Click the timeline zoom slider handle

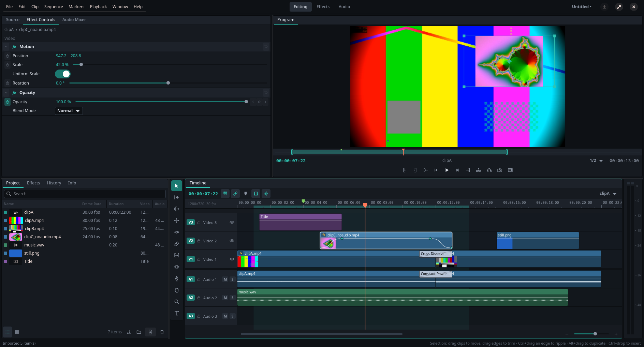595,334
